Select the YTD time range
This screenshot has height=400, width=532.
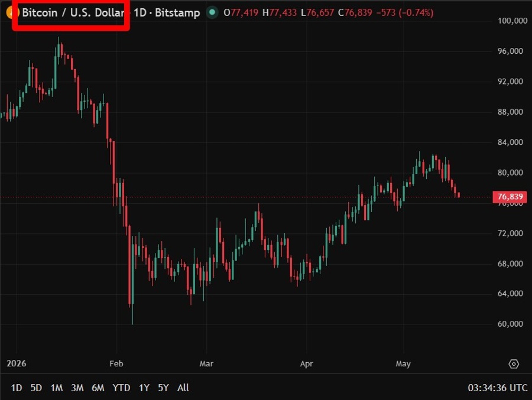click(121, 388)
